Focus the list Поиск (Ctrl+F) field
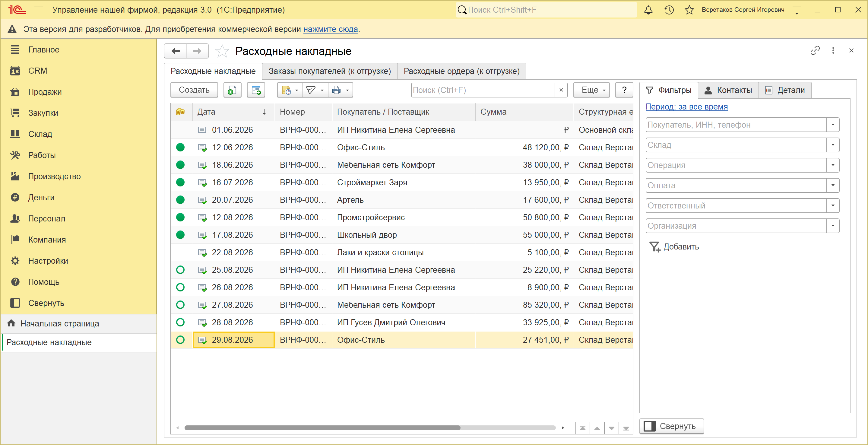868x445 pixels. point(483,90)
